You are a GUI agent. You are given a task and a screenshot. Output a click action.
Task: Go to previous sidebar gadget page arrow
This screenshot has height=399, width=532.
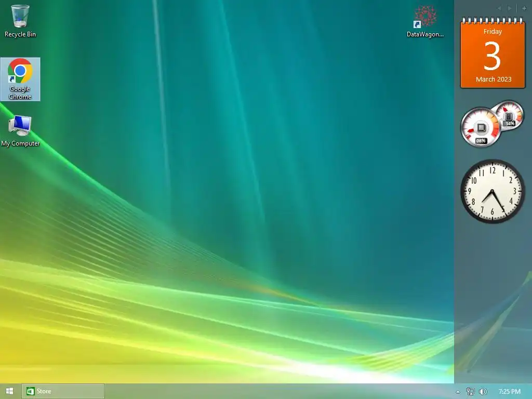tap(499, 8)
